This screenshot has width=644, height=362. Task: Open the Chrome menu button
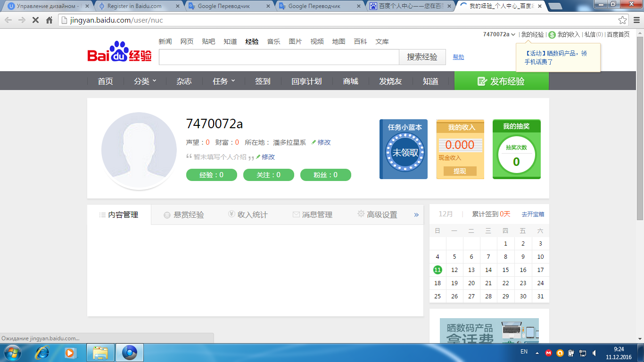point(636,20)
